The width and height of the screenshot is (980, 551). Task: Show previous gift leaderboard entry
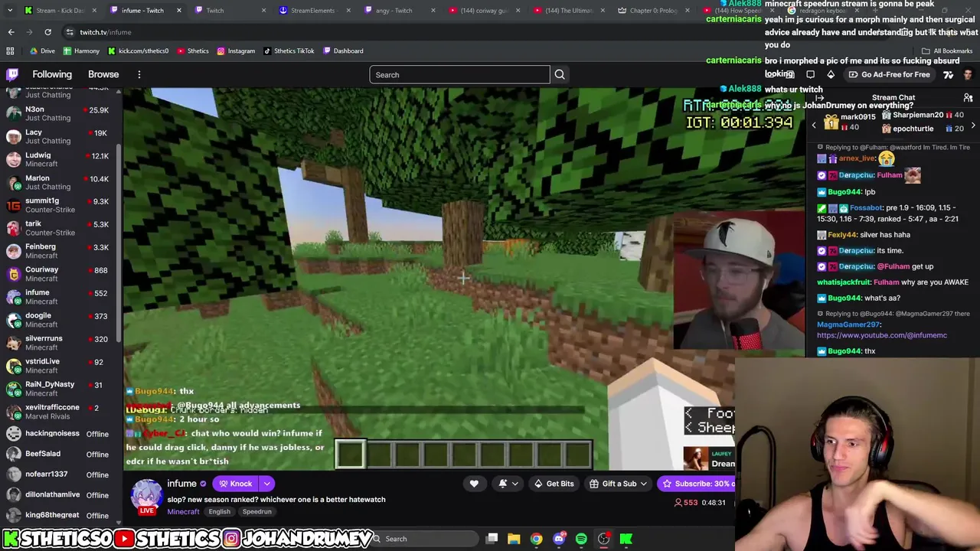pos(814,125)
